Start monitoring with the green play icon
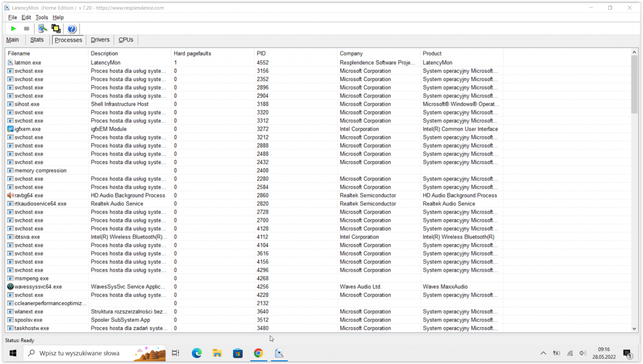This screenshot has width=643, height=364. click(x=13, y=28)
